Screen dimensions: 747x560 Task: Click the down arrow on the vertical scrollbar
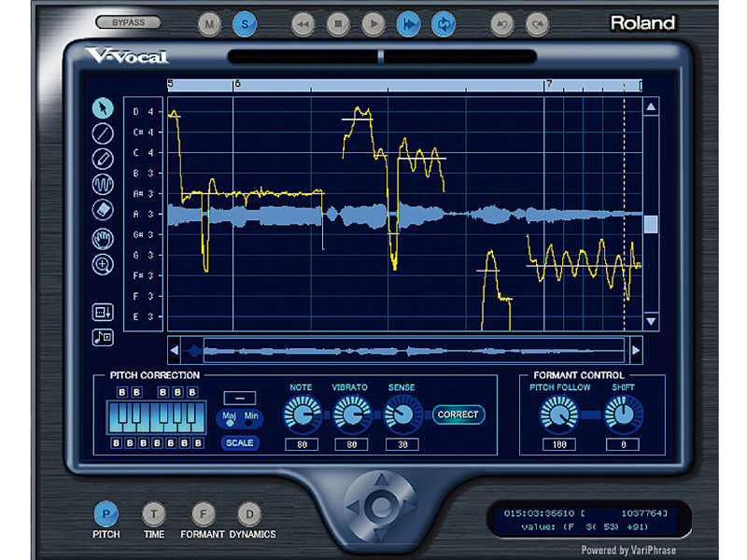click(x=648, y=321)
